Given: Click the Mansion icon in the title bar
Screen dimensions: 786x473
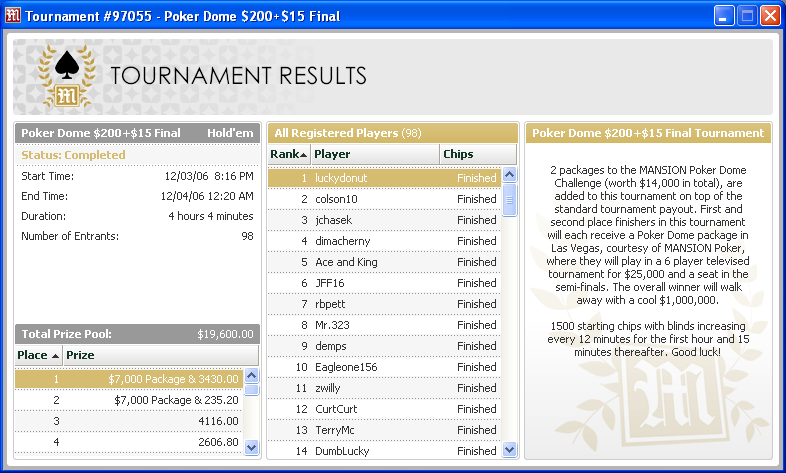Looking at the screenshot, I should [x=13, y=16].
